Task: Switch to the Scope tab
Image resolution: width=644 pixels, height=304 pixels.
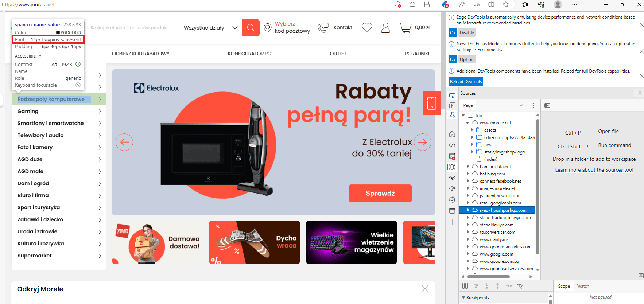Action: [x=564, y=286]
